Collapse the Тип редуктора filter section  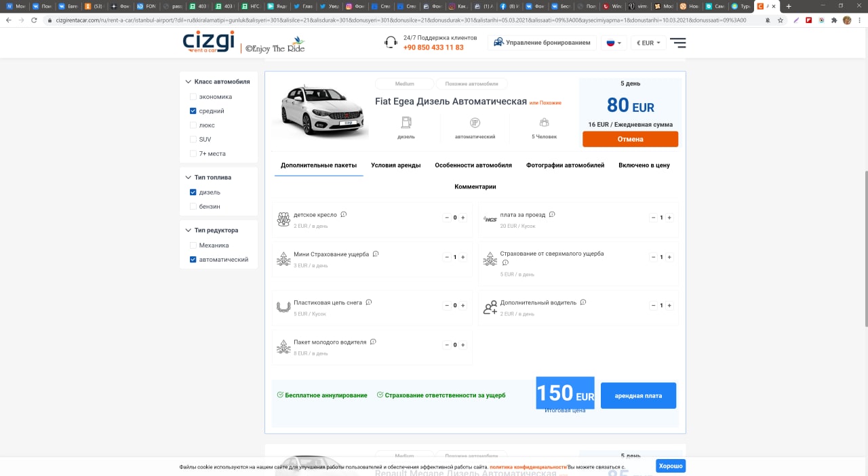[212, 231]
